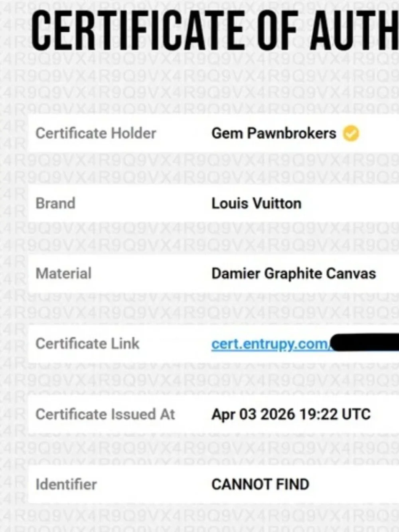Click the Gem Pawnbrokers holder name

pos(274,133)
